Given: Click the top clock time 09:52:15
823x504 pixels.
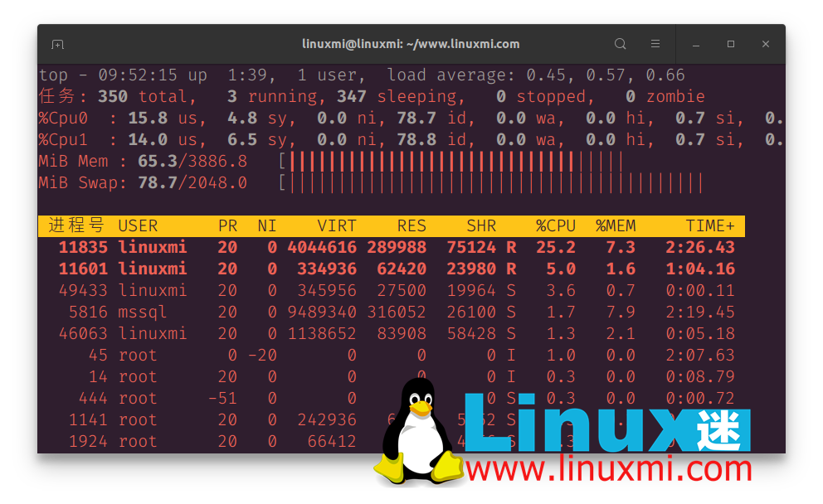Looking at the screenshot, I should [x=138, y=75].
